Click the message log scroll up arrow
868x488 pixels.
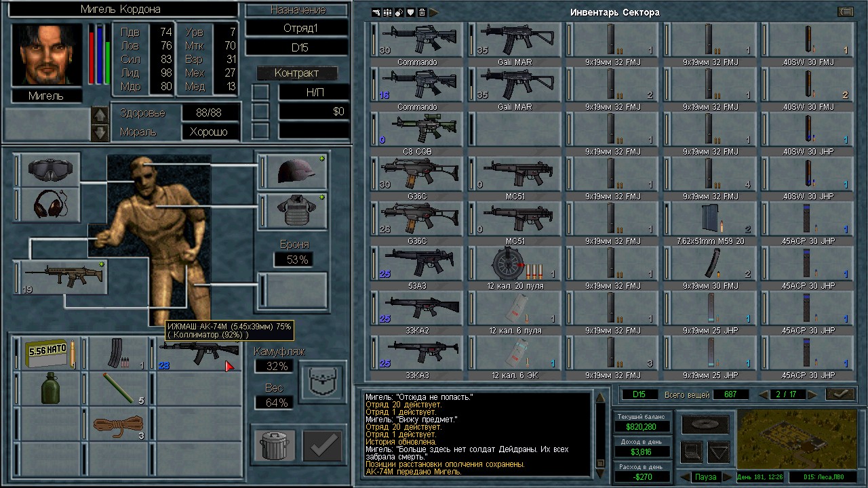coord(600,399)
